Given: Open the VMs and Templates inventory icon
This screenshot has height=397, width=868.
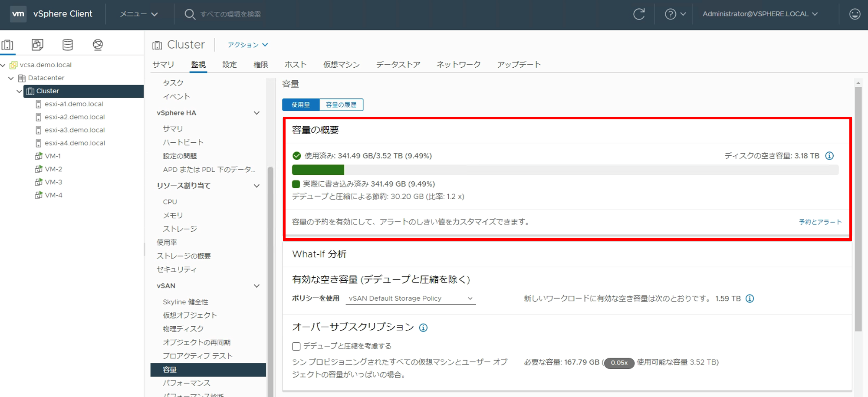Looking at the screenshot, I should pos(37,45).
